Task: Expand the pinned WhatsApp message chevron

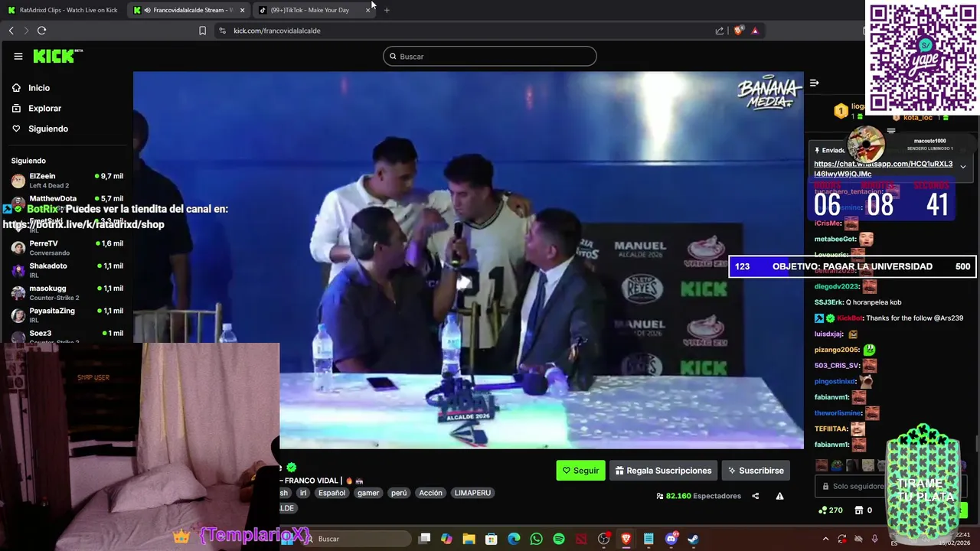Action: [963, 167]
